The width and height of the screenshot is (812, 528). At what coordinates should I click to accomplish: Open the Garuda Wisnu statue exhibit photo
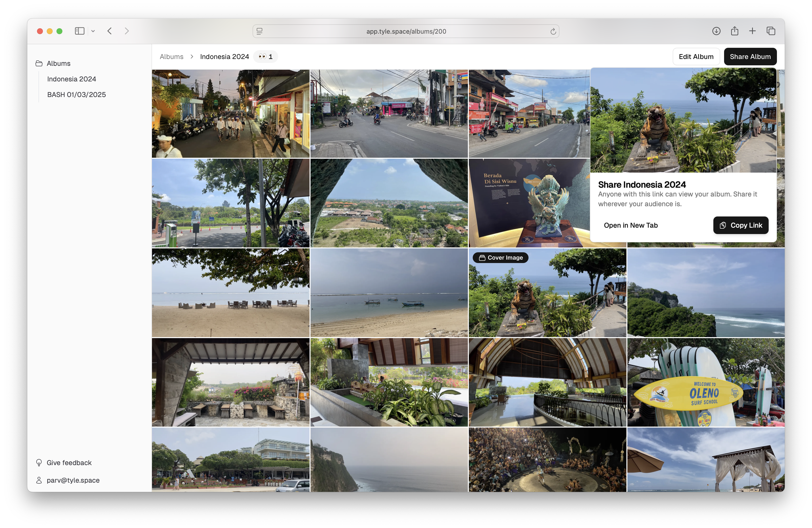529,203
